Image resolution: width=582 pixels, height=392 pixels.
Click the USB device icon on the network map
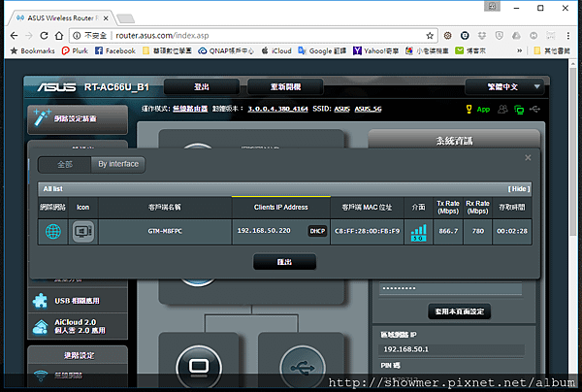click(303, 368)
